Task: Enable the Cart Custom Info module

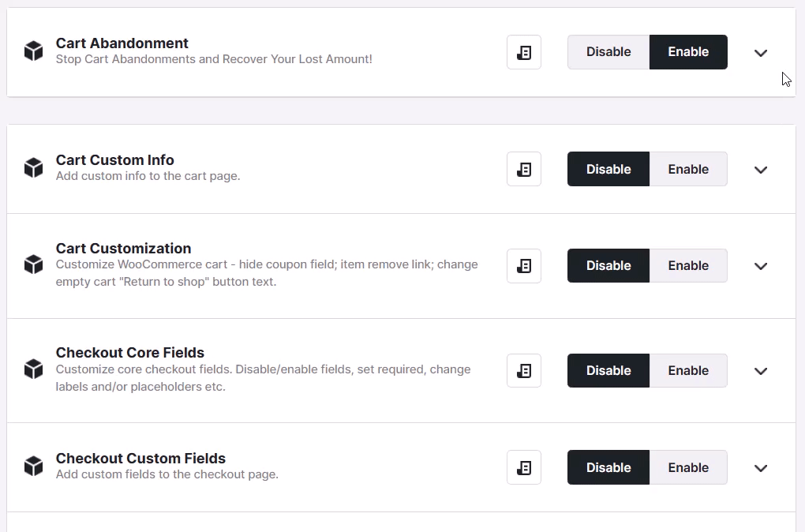Action: tap(688, 169)
